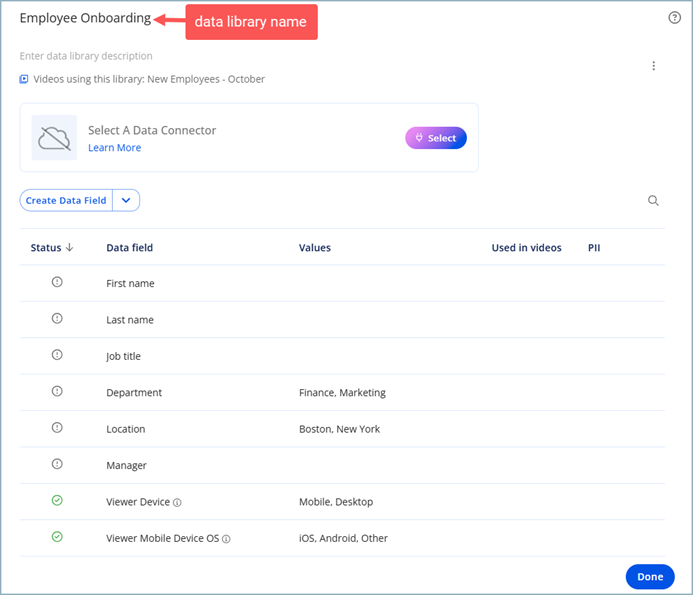Select the Job title data field row
The height and width of the screenshot is (595, 693).
pos(125,356)
